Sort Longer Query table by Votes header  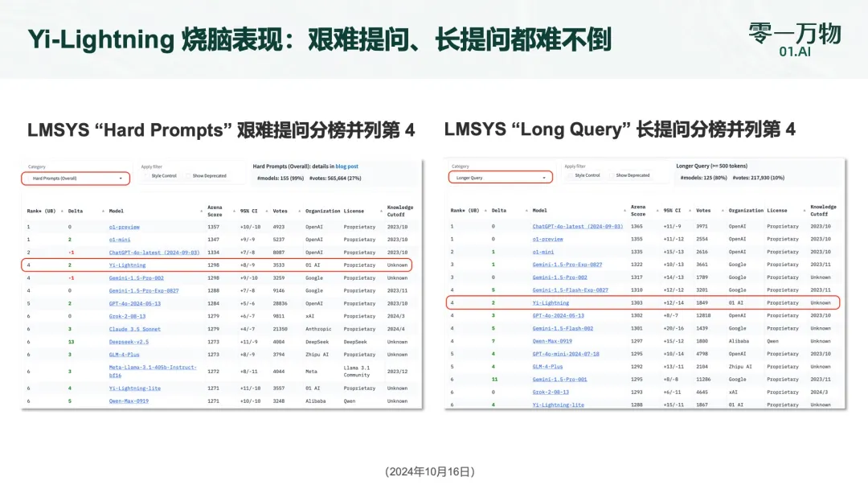click(703, 211)
